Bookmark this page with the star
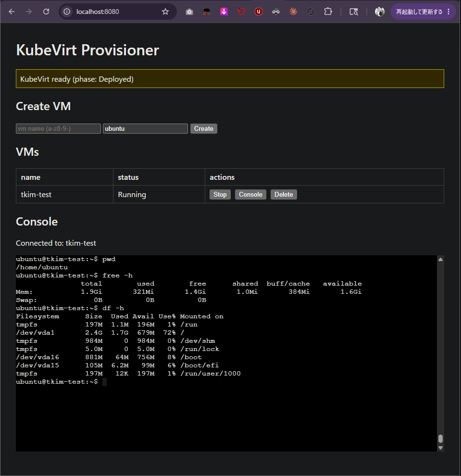This screenshot has width=461, height=476. 165,12
